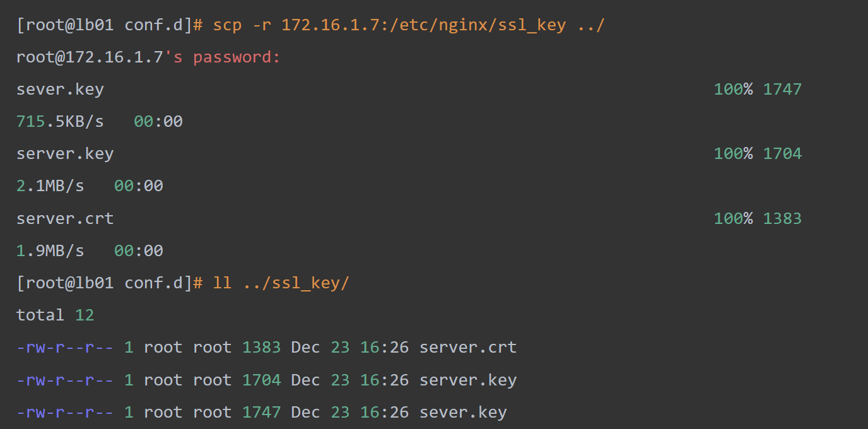The height and width of the screenshot is (429, 868).
Task: Click sever.key in the scp transfer output
Action: [60, 90]
